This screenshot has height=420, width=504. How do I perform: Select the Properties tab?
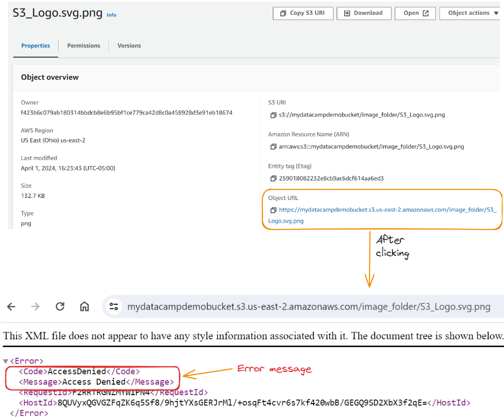pos(36,45)
